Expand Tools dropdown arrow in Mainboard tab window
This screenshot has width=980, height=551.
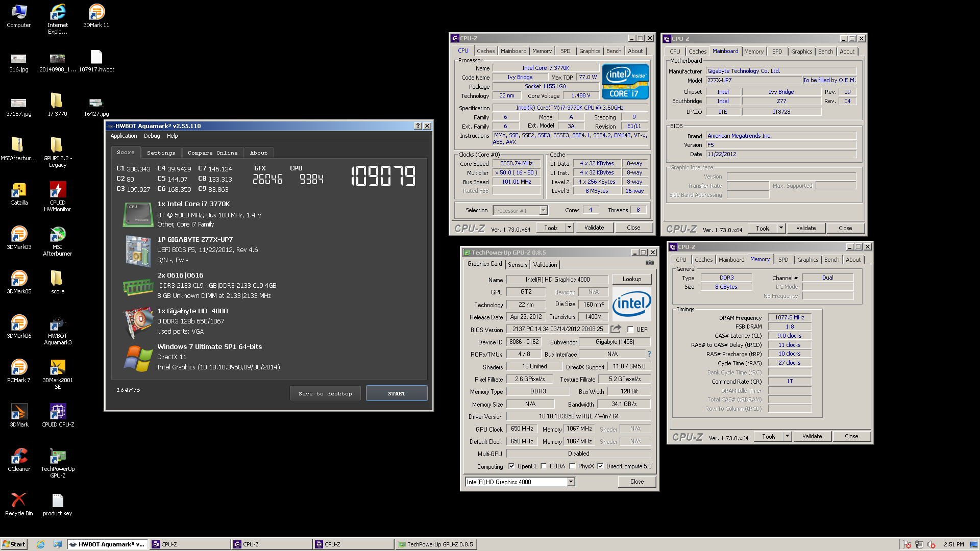[781, 228]
